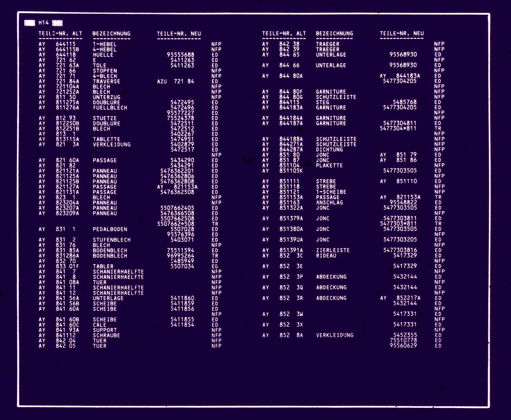The image size is (511, 420).
Task: Select the TABLETTE designation
Action: click(x=106, y=139)
